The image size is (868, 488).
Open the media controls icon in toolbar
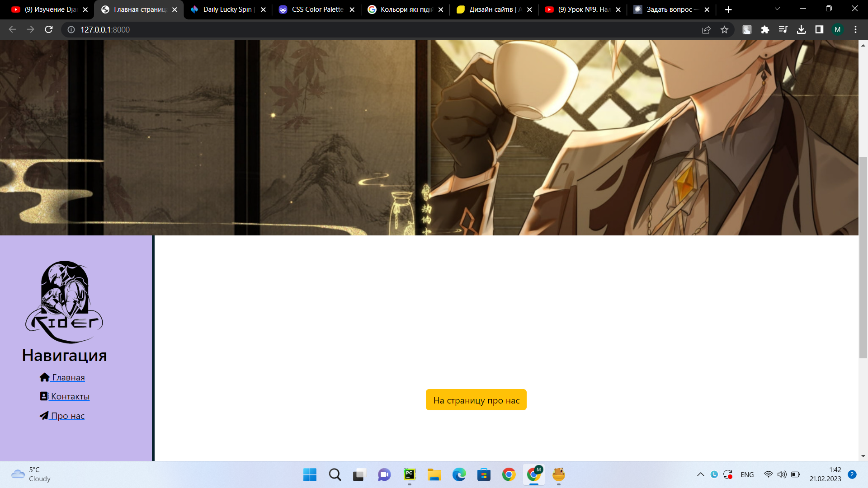pos(783,29)
